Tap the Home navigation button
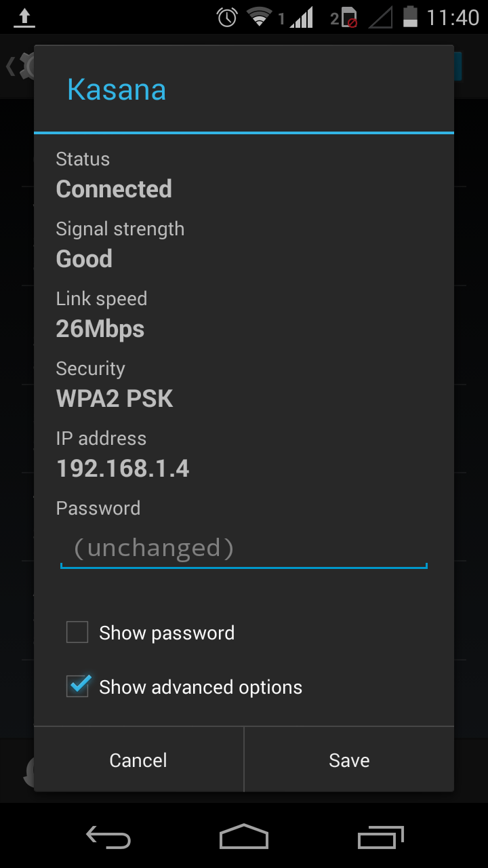This screenshot has width=488, height=868. (243, 837)
